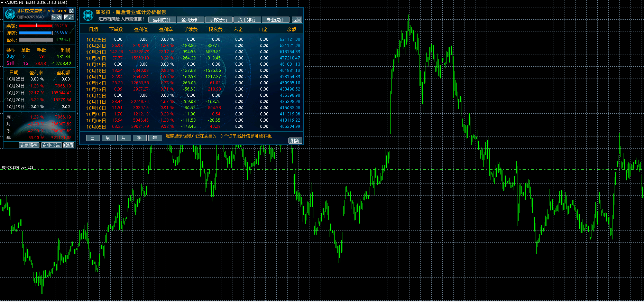
Task: Click the 余额 column header in the report table
Action: click(292, 29)
